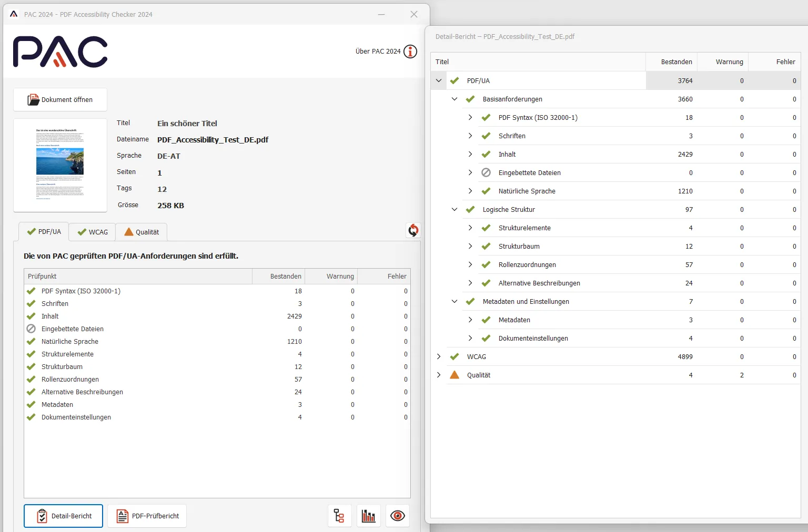Open the statistics bar chart icon
808x532 pixels.
coord(369,516)
